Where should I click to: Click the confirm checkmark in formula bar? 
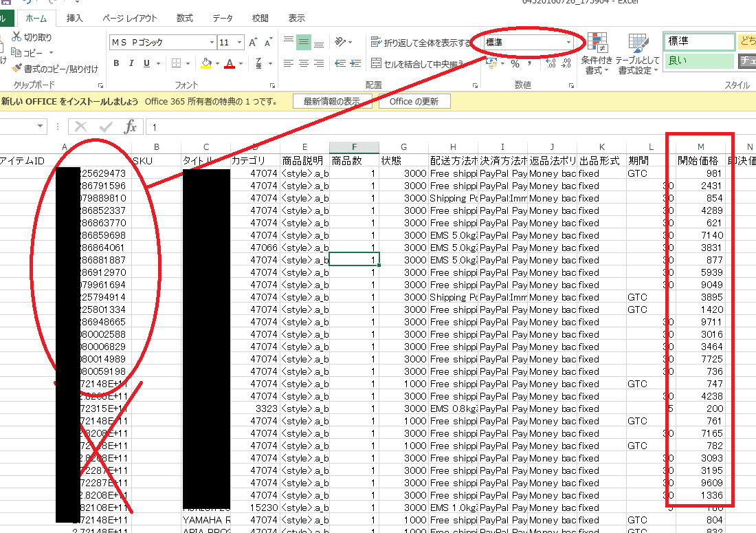(106, 127)
